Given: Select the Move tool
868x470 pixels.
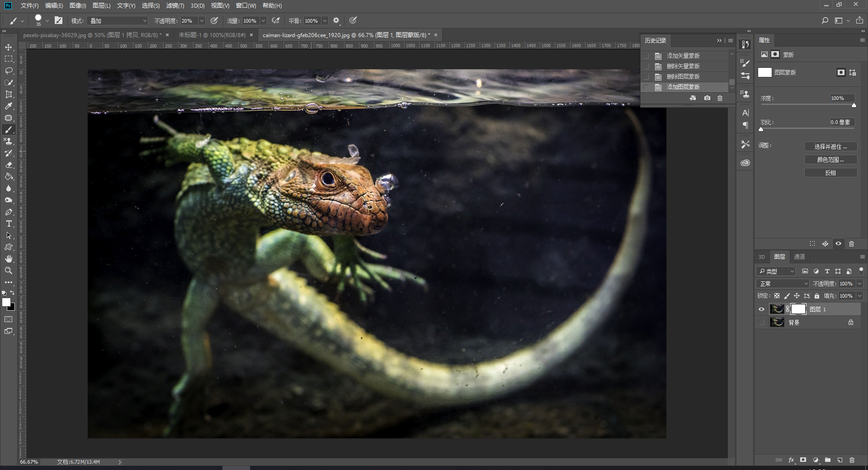Looking at the screenshot, I should click(x=9, y=47).
